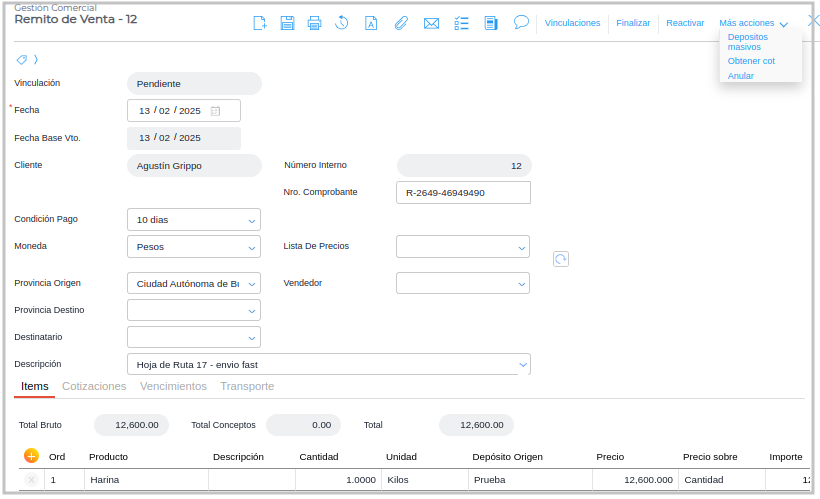Click the printer icon
The width and height of the screenshot is (820, 499).
(315, 23)
